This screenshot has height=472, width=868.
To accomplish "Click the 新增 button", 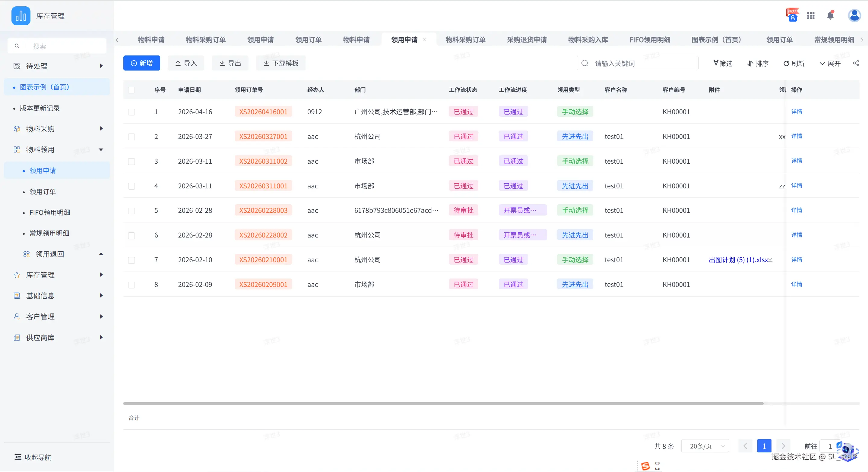I will point(141,63).
